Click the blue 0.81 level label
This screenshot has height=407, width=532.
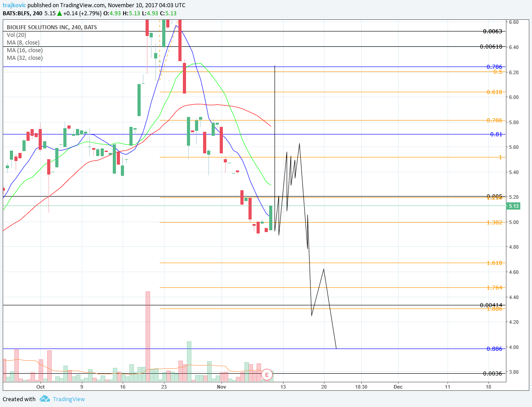(497, 134)
